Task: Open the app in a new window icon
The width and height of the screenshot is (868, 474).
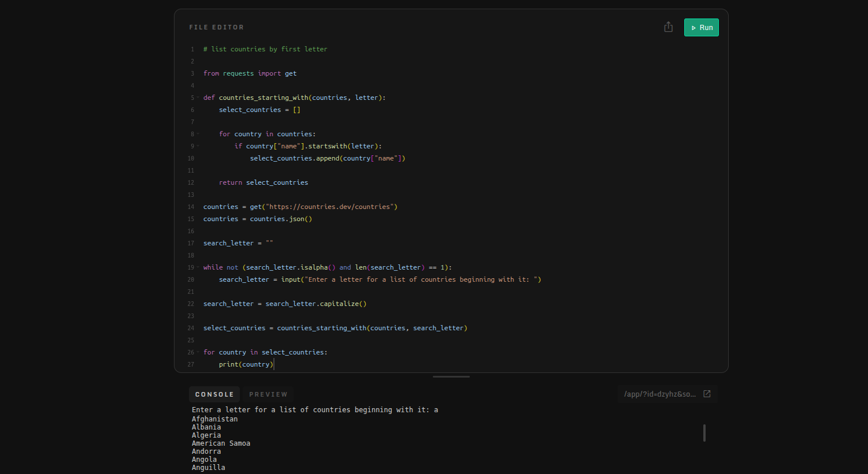Action: click(707, 394)
